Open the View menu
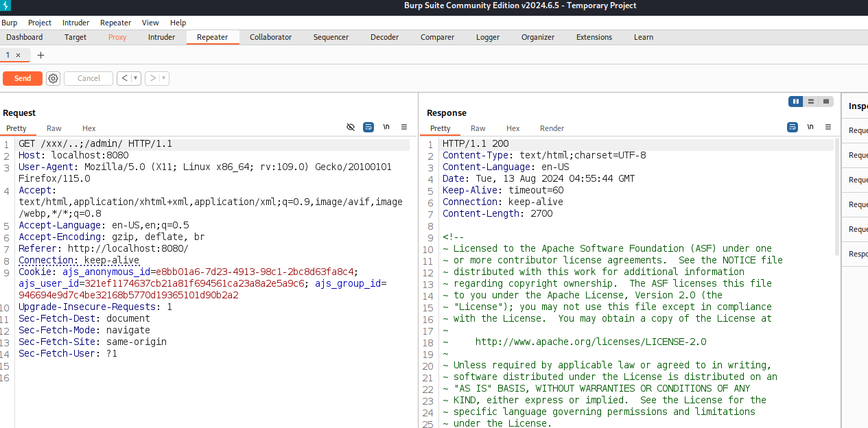The width and height of the screenshot is (868, 428). [x=150, y=23]
